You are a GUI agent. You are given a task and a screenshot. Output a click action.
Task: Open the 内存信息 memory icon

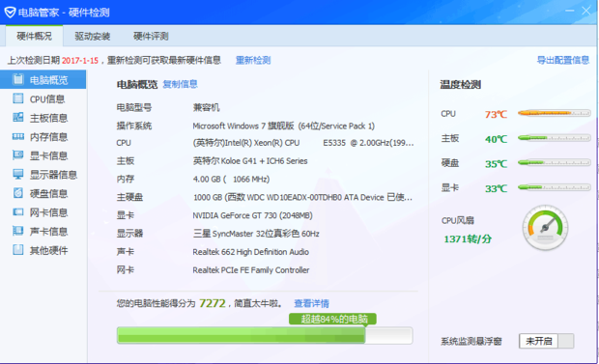pos(18,136)
